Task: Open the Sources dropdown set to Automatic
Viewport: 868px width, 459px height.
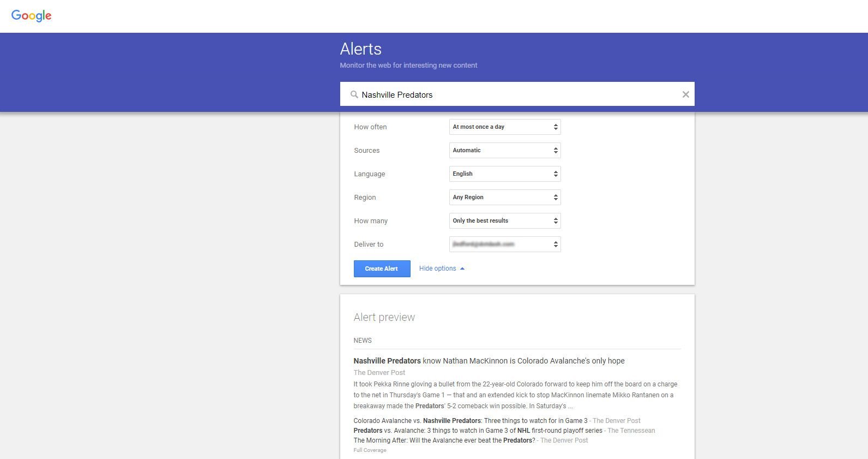Action: click(505, 151)
